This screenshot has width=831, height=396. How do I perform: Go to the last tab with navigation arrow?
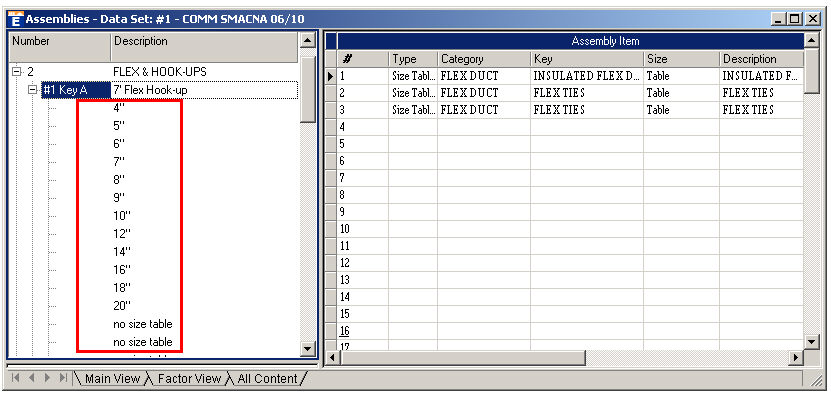pyautogui.click(x=64, y=377)
